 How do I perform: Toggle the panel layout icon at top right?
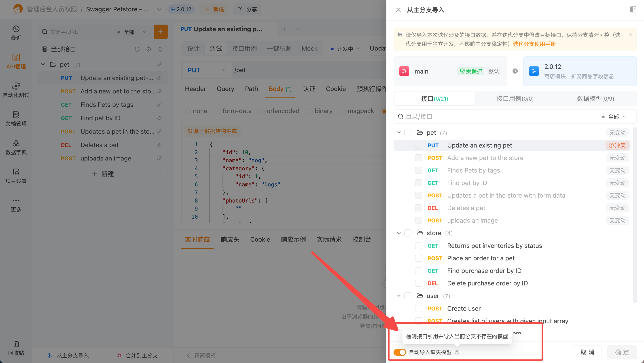[x=633, y=9]
